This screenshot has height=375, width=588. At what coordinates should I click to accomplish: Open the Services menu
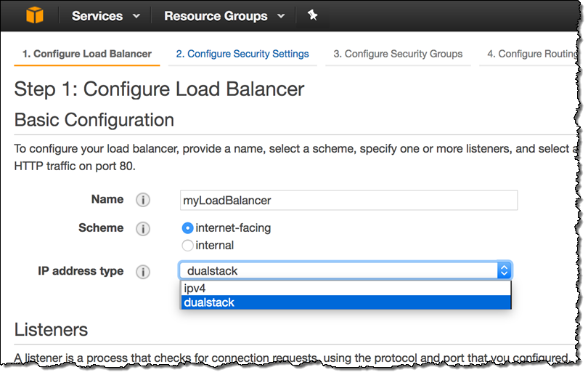106,15
